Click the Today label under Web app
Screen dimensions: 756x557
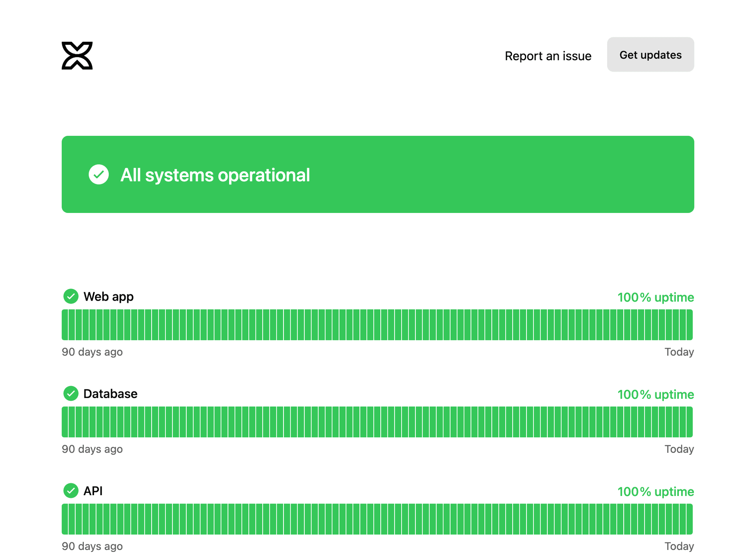679,352
